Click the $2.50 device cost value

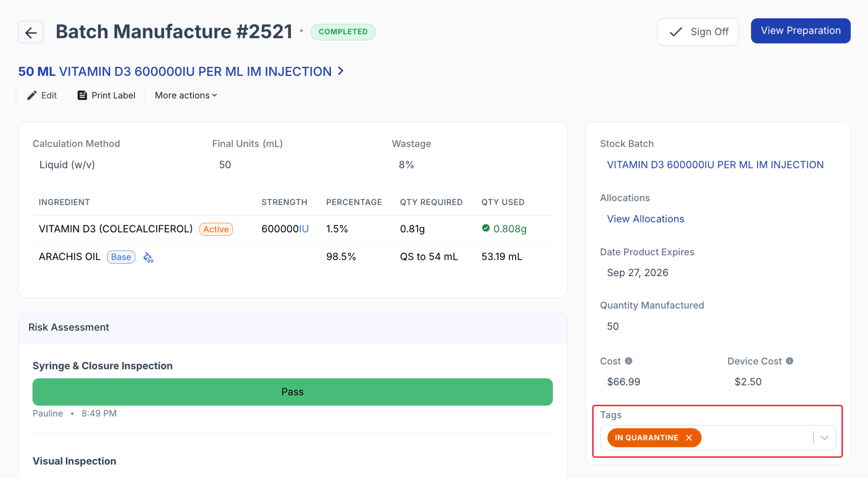tap(748, 382)
